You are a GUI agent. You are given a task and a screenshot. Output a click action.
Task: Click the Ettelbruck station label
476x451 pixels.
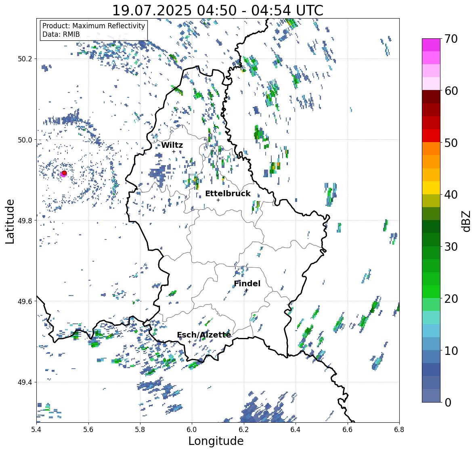(228, 193)
